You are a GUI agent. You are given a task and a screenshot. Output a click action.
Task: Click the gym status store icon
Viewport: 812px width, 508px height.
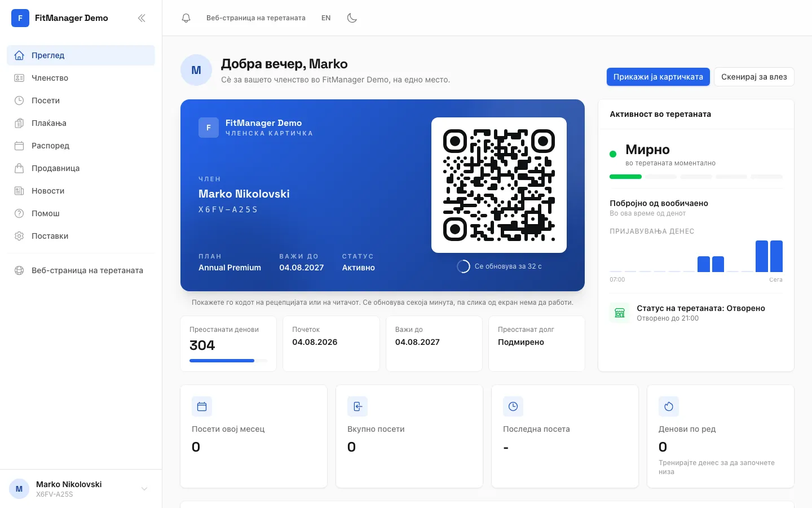click(x=620, y=313)
